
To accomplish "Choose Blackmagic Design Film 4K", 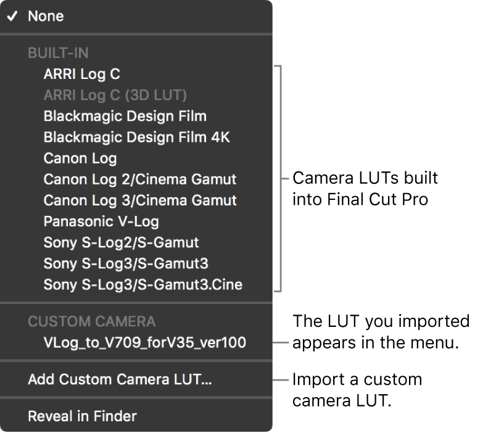I will 136,138.
